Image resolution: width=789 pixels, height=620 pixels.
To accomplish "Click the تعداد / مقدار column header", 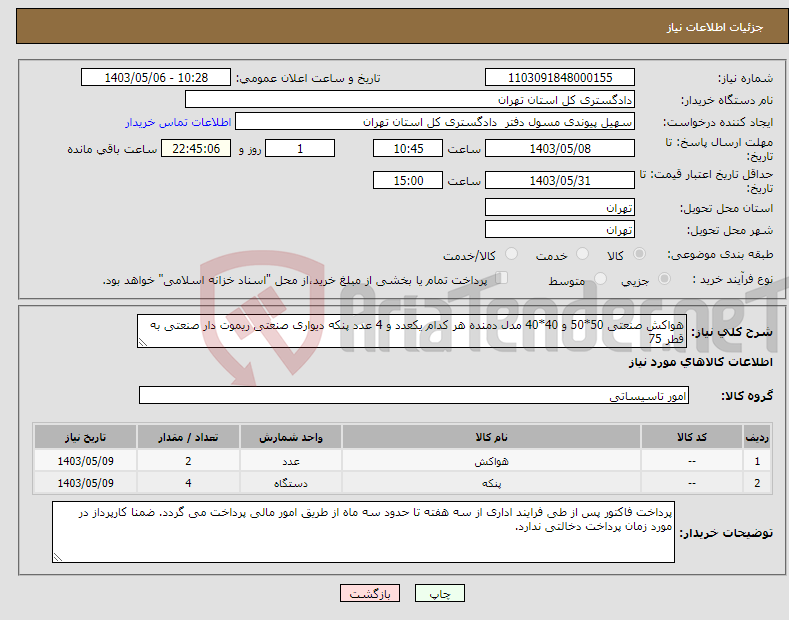I will click(x=188, y=437).
